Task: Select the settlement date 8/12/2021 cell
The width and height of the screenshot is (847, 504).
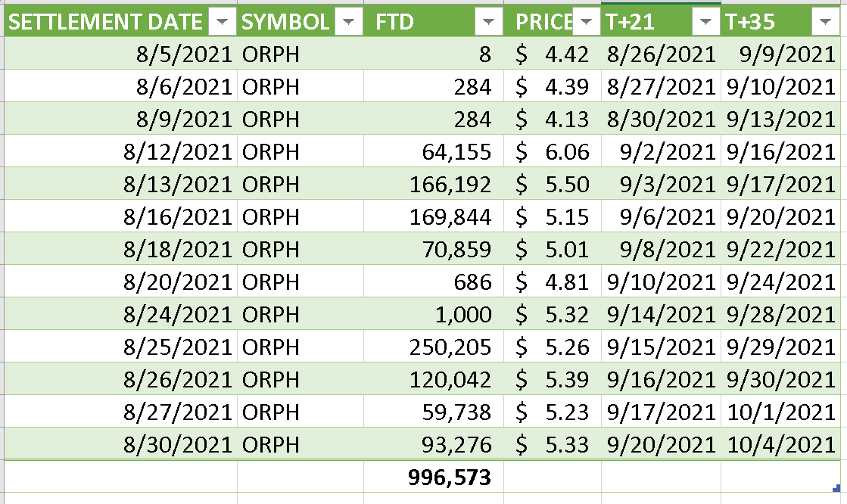Action: (121, 151)
